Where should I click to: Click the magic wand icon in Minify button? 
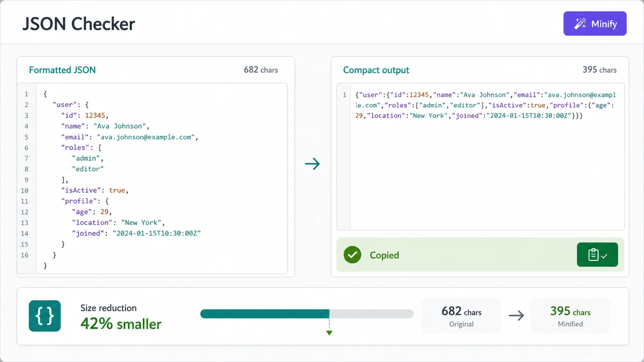[x=580, y=24]
